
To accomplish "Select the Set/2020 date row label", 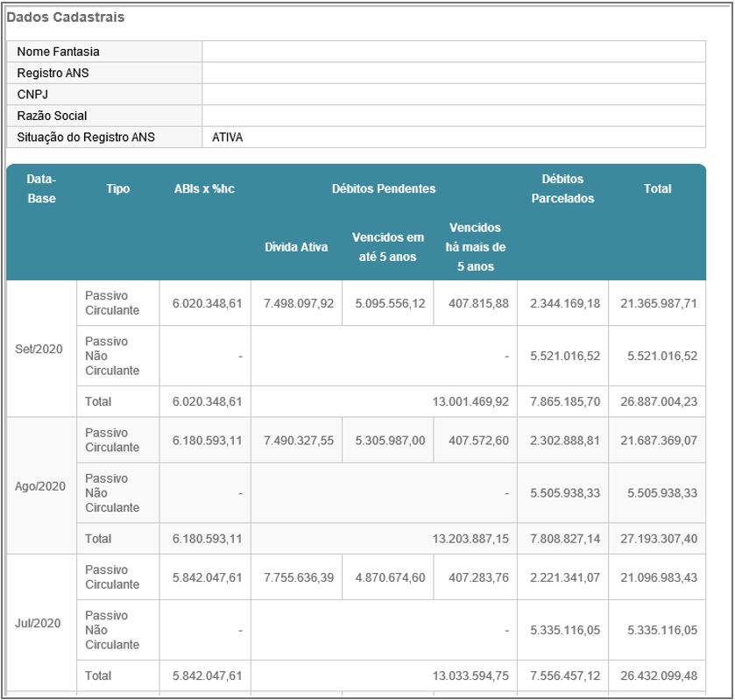I will tap(39, 349).
